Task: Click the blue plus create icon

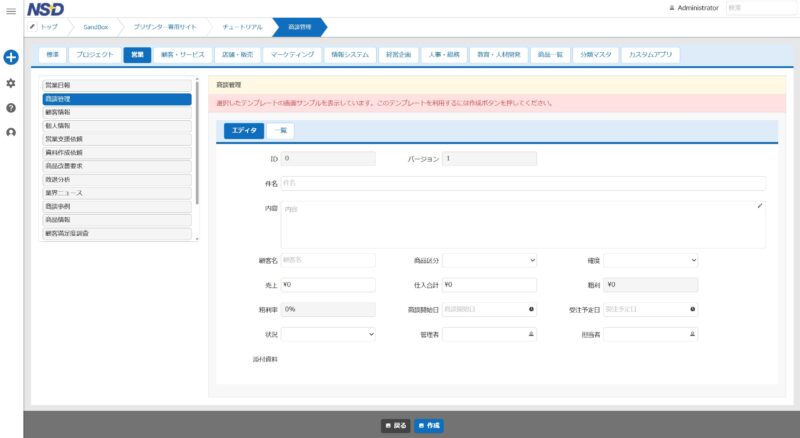Action: coord(11,58)
